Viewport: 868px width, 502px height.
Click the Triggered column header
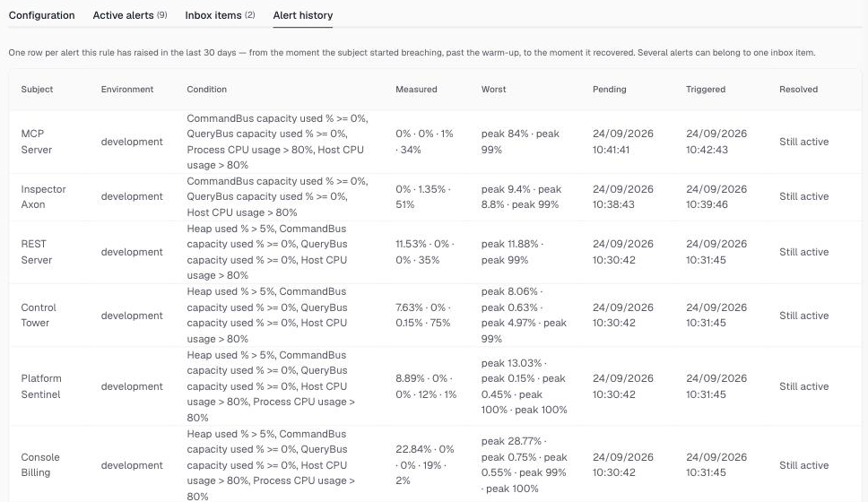click(x=705, y=89)
